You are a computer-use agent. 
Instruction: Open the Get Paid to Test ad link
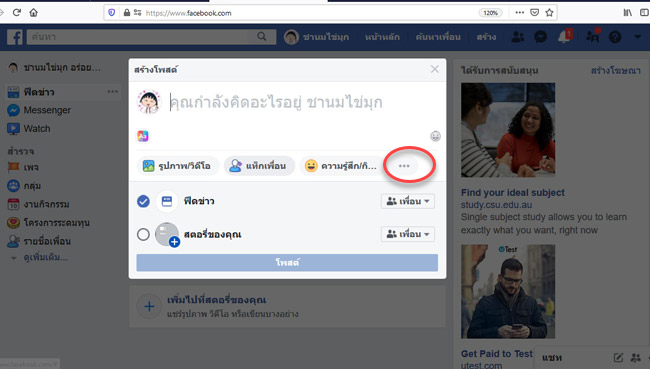[x=497, y=354]
